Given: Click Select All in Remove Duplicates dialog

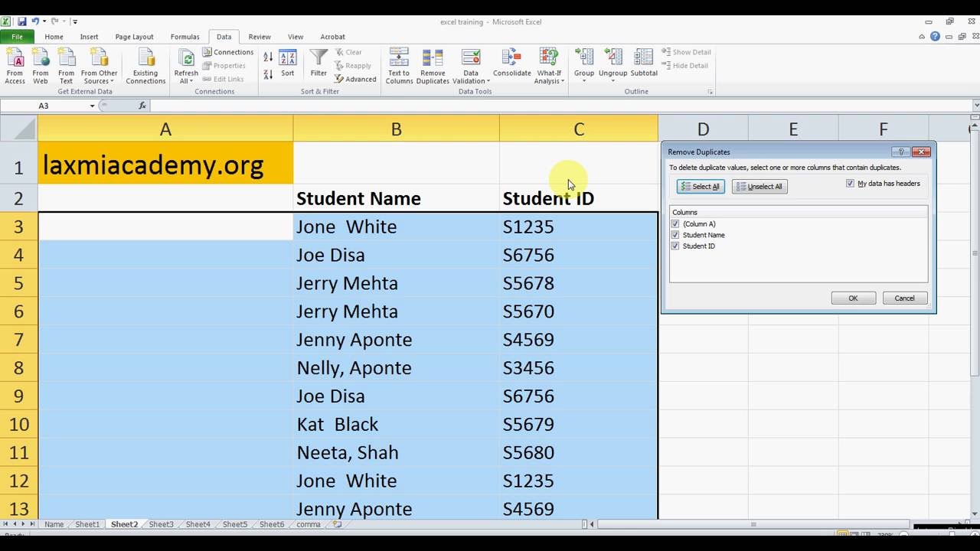Looking at the screenshot, I should point(701,187).
